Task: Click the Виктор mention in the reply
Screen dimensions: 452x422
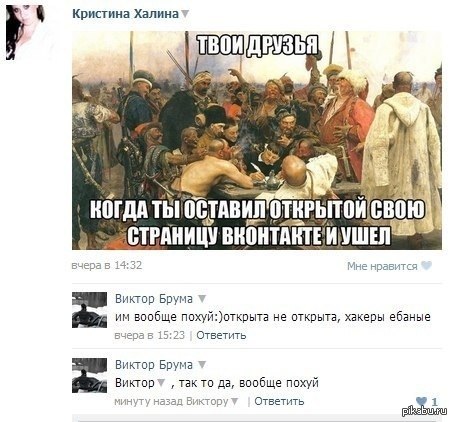Action: [x=135, y=382]
